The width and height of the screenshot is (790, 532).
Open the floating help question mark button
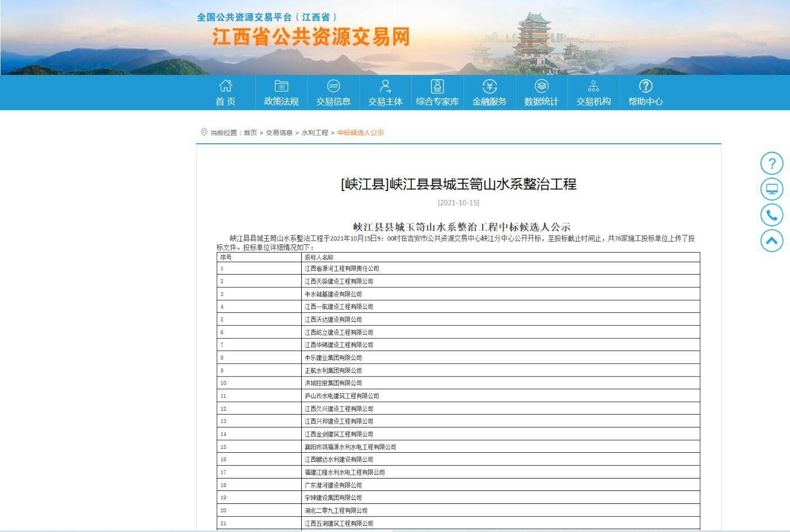point(771,163)
